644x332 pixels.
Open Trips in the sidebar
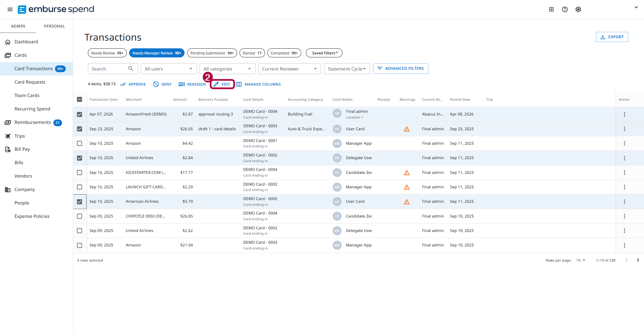pos(20,136)
